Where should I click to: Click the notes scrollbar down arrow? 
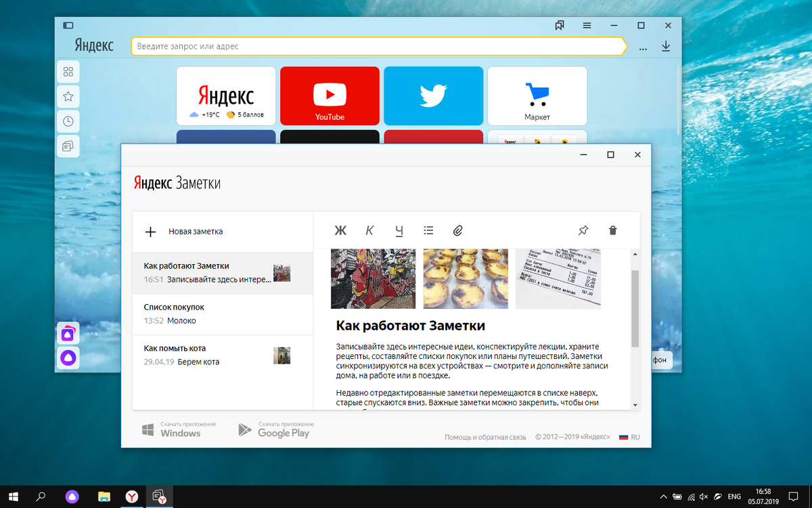click(x=635, y=404)
